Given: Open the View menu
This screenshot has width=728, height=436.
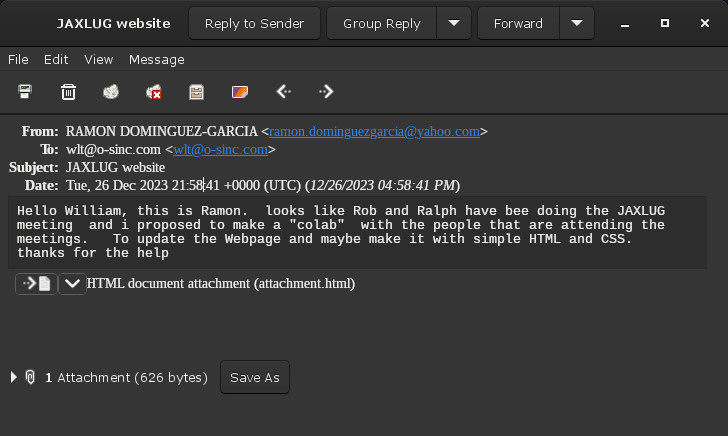Looking at the screenshot, I should click(98, 59).
